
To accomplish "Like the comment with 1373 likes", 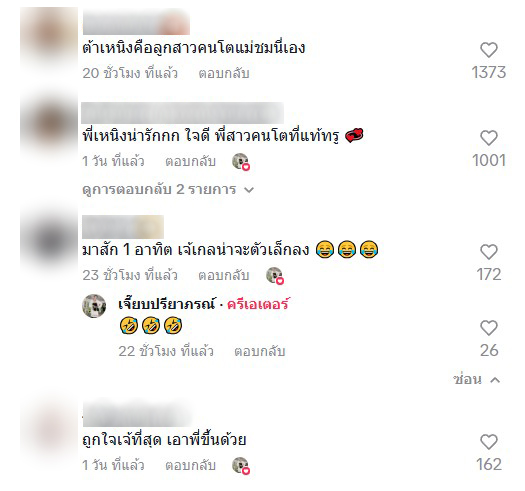I will pos(489,50).
